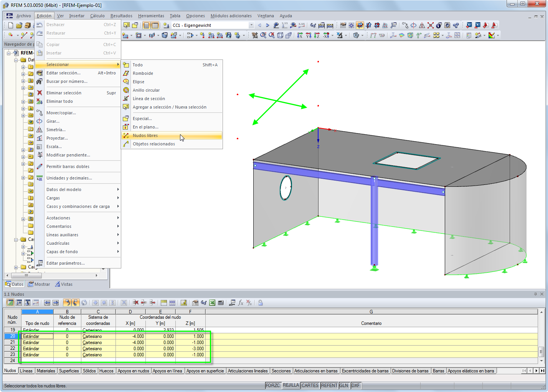Image resolution: width=548 pixels, height=392 pixels.
Task: Click the Anillo circular selection icon
Action: point(126,90)
